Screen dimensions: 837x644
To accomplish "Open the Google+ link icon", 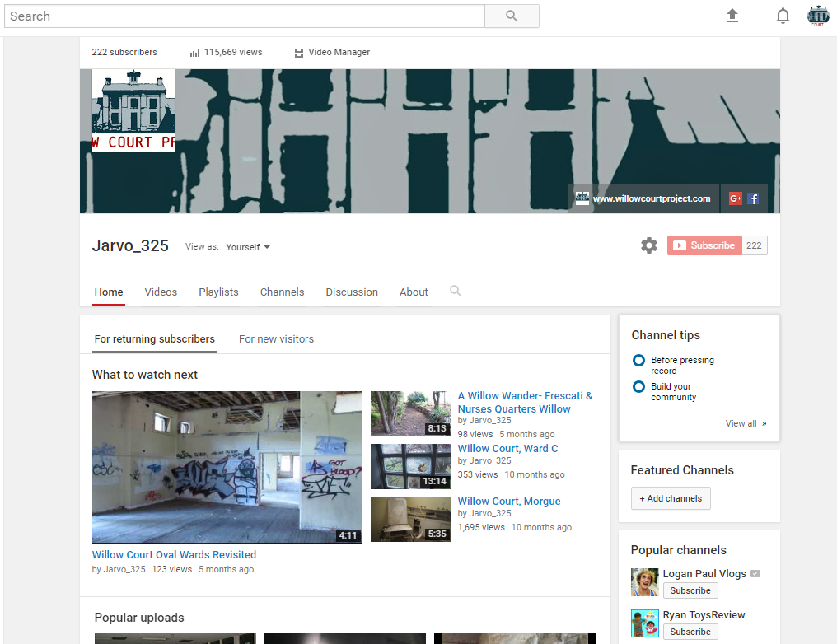I will (736, 198).
